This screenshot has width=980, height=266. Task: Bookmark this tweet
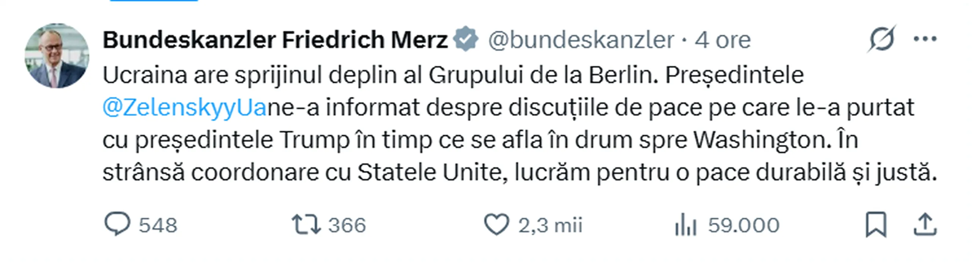[x=876, y=225]
